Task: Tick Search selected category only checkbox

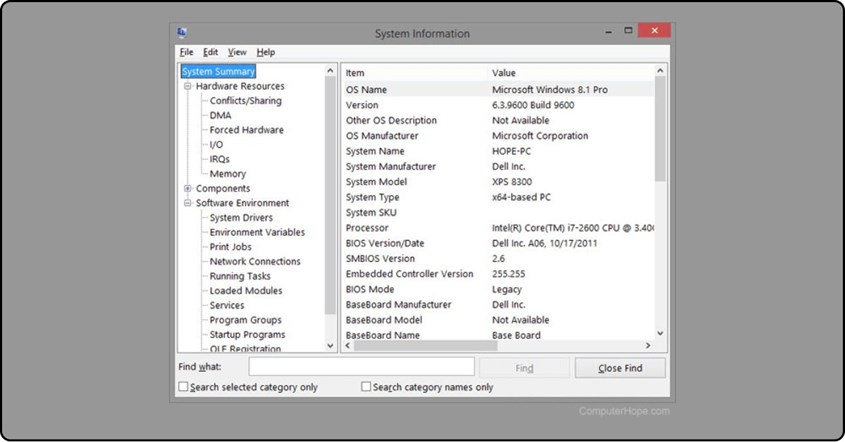Action: [183, 386]
